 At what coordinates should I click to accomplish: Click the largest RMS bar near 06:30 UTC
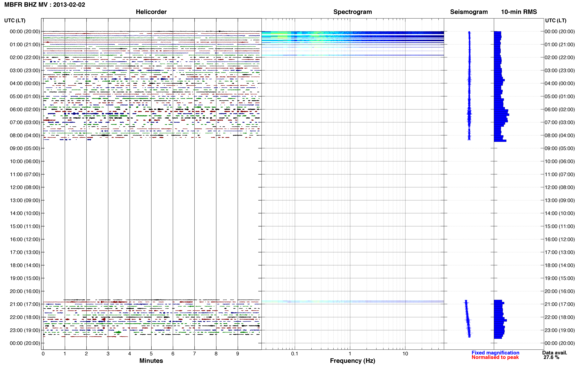pyautogui.click(x=501, y=114)
